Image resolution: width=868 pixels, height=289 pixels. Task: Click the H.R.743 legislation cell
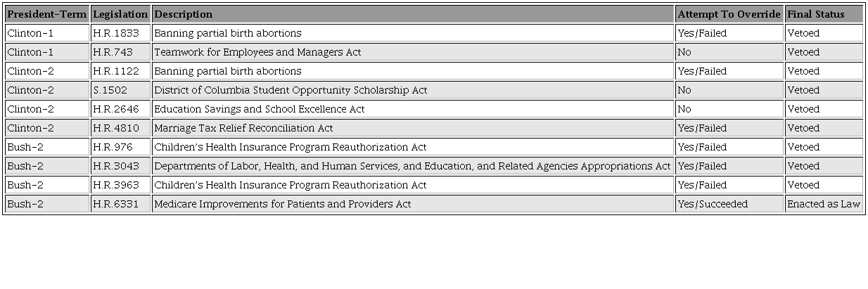pyautogui.click(x=113, y=52)
